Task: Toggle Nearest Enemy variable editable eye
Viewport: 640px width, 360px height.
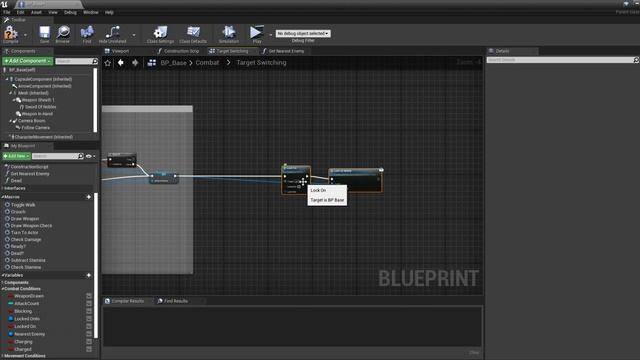Action: point(89,334)
